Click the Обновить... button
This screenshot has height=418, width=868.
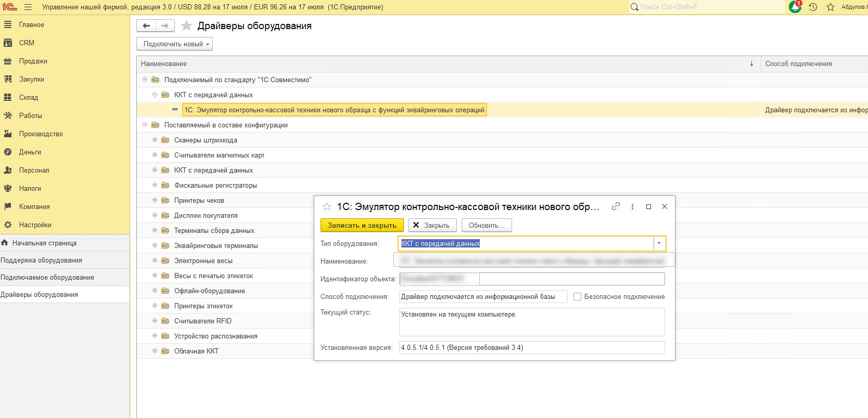pos(487,225)
